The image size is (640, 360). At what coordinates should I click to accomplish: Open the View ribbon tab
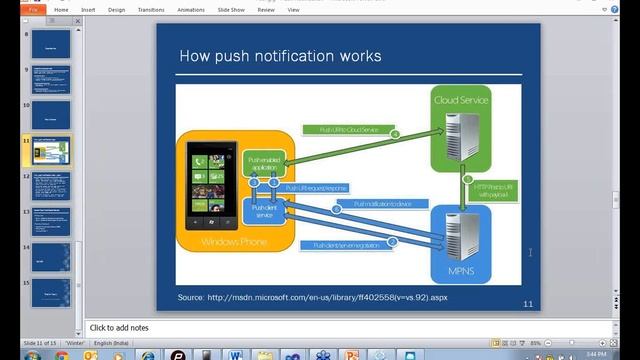293,10
